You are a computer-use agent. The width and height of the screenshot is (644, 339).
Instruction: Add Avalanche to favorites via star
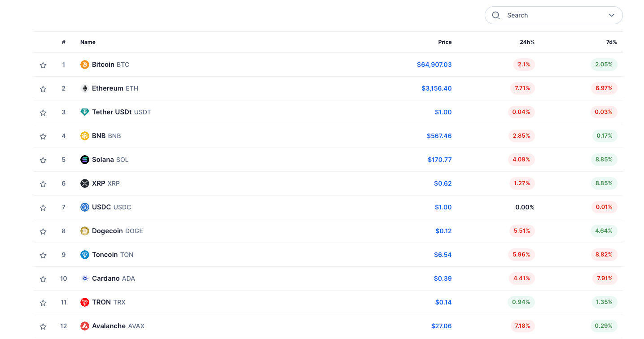pyautogui.click(x=43, y=326)
